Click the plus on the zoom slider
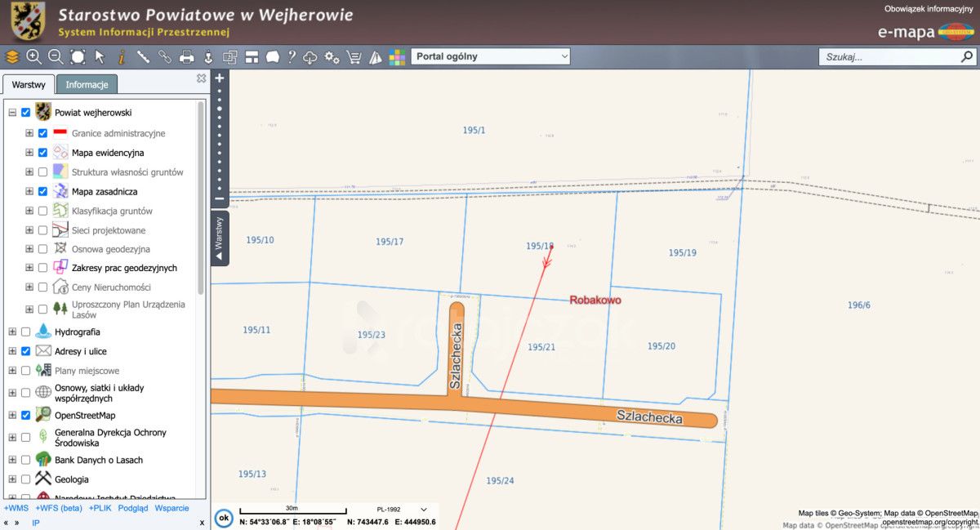Image resolution: width=980 pixels, height=530 pixels. click(x=219, y=77)
